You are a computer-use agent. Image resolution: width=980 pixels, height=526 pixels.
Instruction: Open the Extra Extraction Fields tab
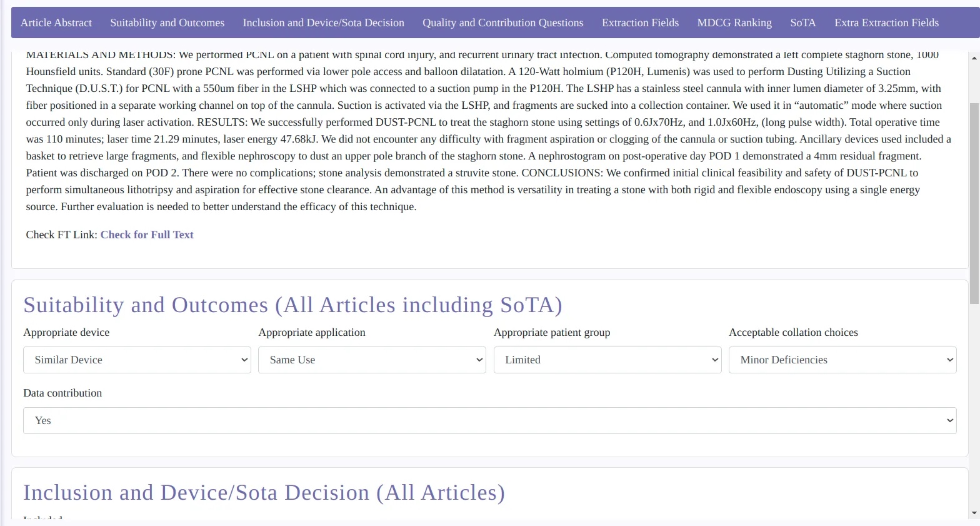pos(886,23)
